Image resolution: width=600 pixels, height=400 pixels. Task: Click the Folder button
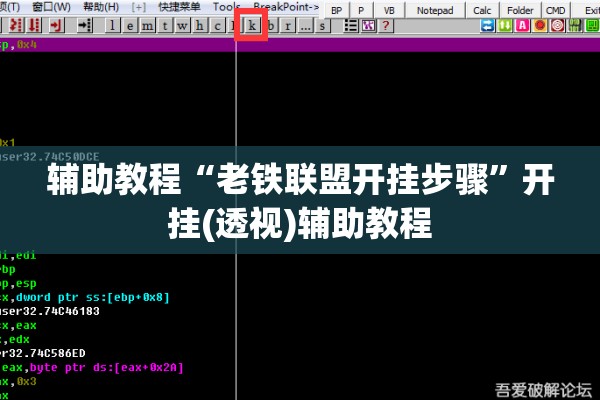(520, 10)
